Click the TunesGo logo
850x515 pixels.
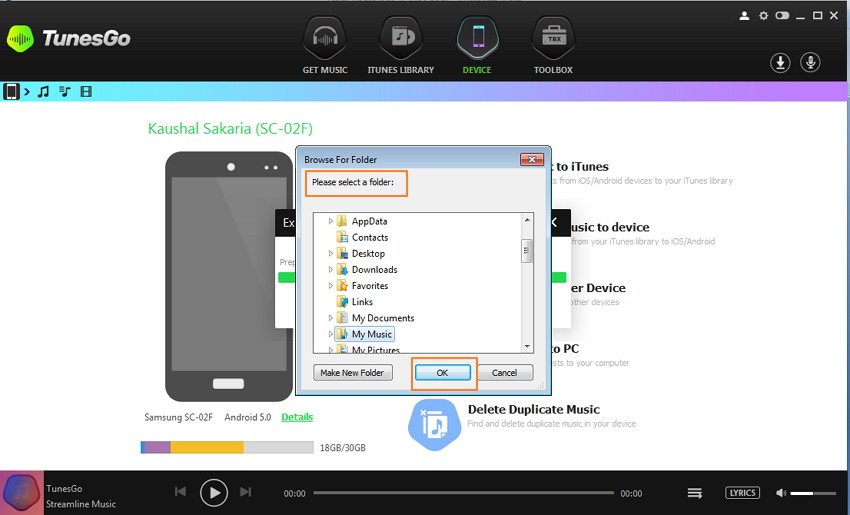tap(68, 38)
